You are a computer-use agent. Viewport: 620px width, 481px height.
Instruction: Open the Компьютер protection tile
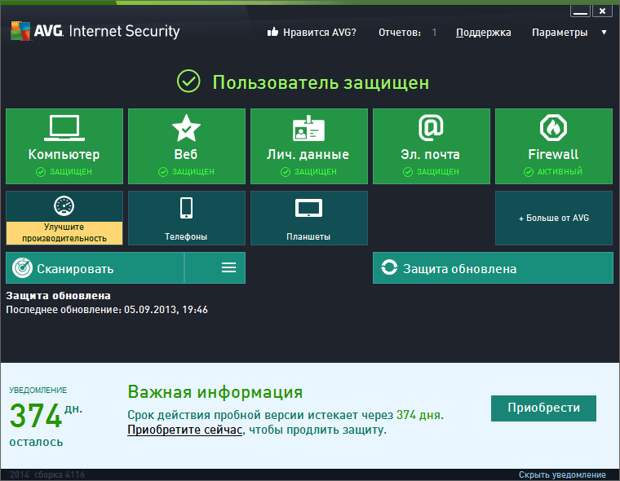tap(64, 146)
